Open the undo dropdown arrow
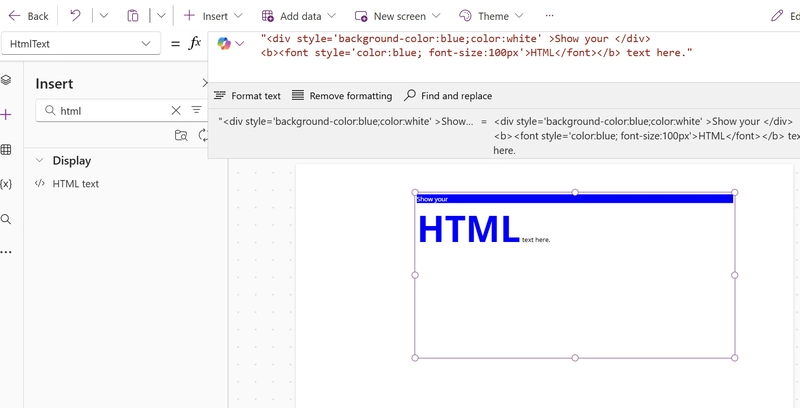This screenshot has height=408, width=800. 104,16
